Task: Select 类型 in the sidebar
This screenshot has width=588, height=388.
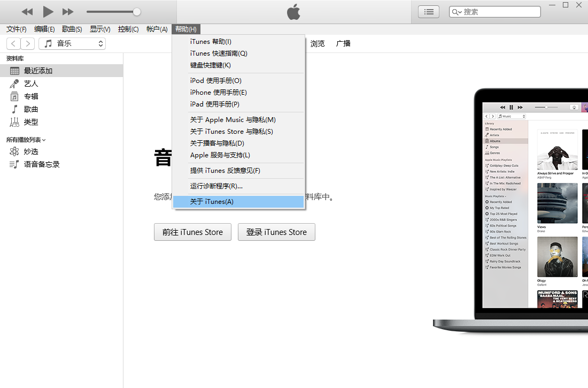Action: point(61,121)
